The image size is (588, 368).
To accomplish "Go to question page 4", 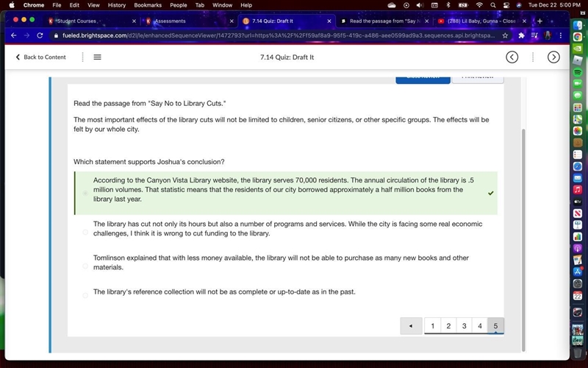I will [x=480, y=326].
